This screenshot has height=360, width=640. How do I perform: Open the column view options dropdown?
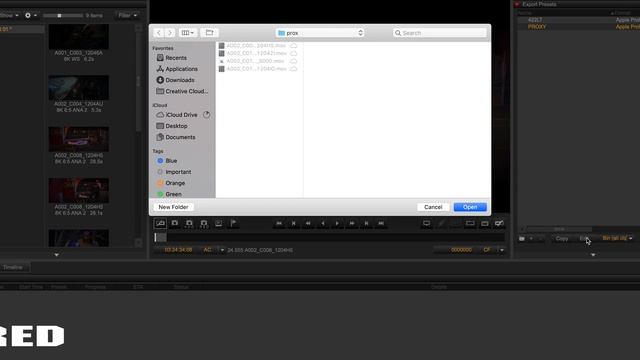pyautogui.click(x=188, y=33)
